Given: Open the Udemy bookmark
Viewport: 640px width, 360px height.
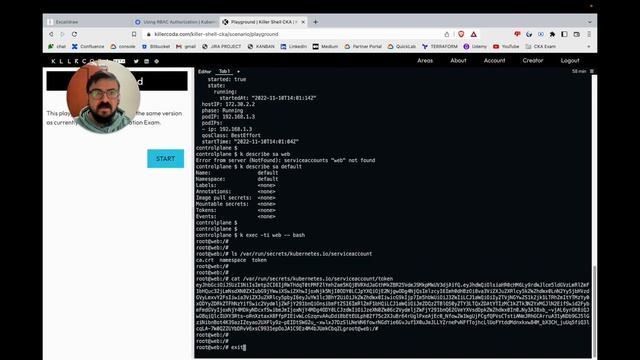Looking at the screenshot, I should [x=475, y=47].
